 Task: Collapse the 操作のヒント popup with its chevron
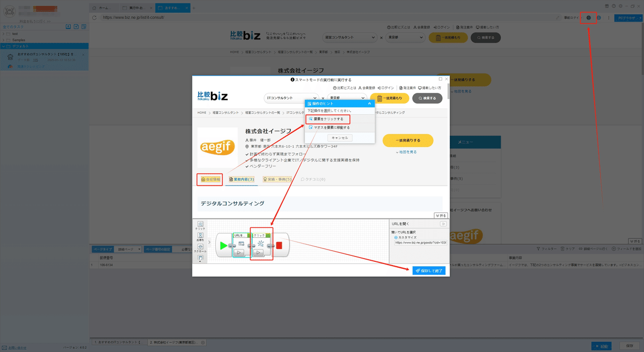pyautogui.click(x=369, y=103)
